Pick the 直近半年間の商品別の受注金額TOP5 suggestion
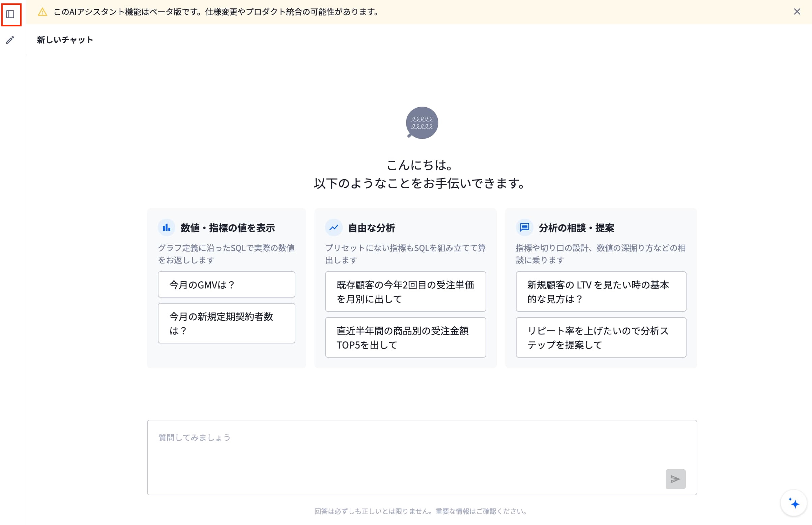Screen dimensions: 812x525 click(405, 337)
